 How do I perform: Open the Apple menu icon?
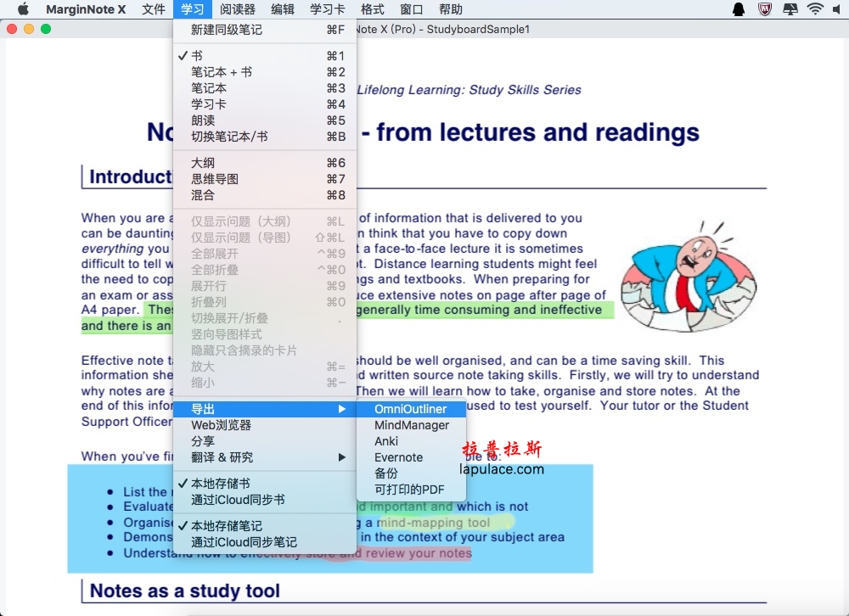point(23,9)
